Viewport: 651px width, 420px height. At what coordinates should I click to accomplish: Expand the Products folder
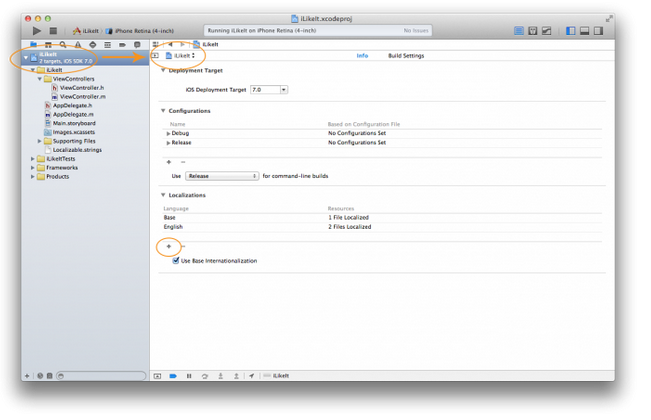[x=32, y=177]
